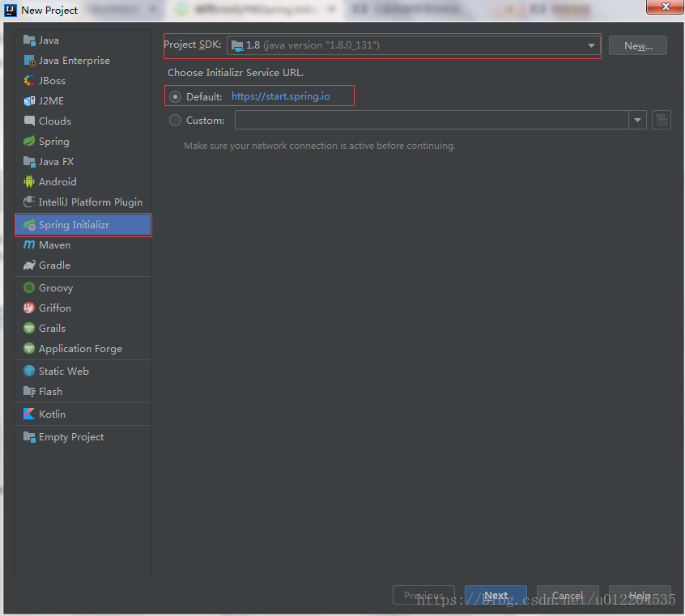Screen dimensions: 685x616
Task: Choose Gradle project type
Action: (x=83, y=266)
